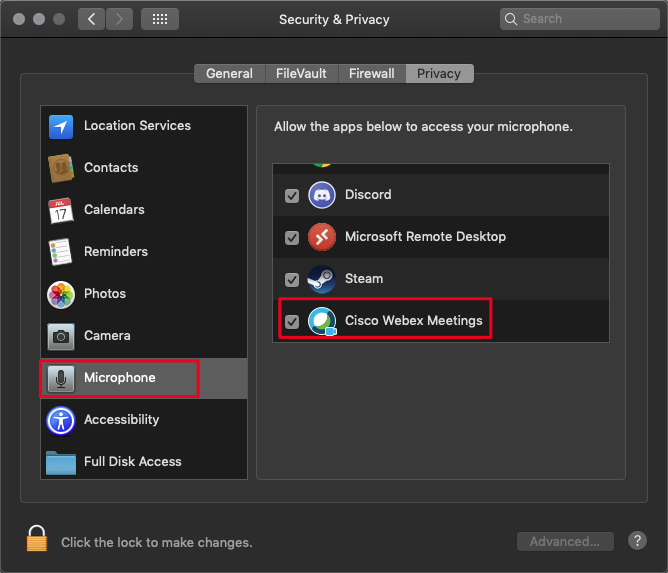Switch to the General tab

(x=229, y=74)
